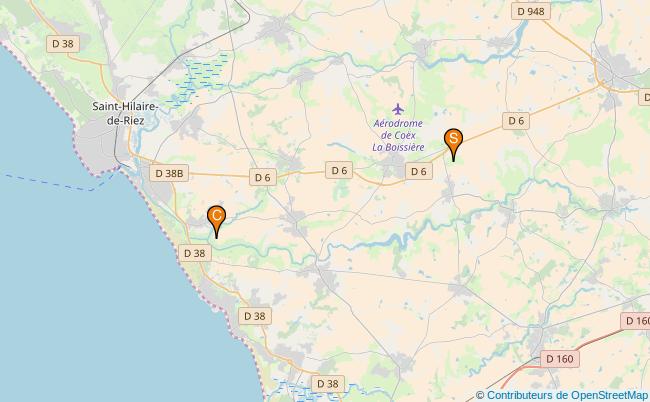Select the D 38 shield below C marker
Viewport: 650px width, 402px height.
pos(195,253)
